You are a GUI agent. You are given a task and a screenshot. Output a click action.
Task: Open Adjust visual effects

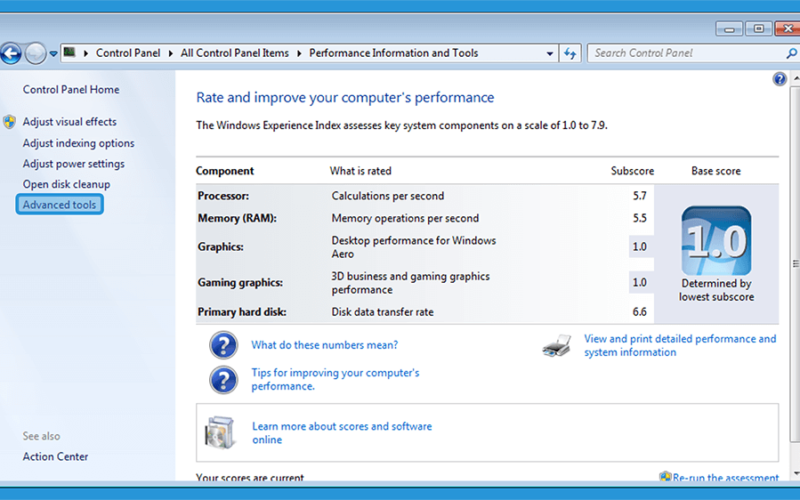69,121
